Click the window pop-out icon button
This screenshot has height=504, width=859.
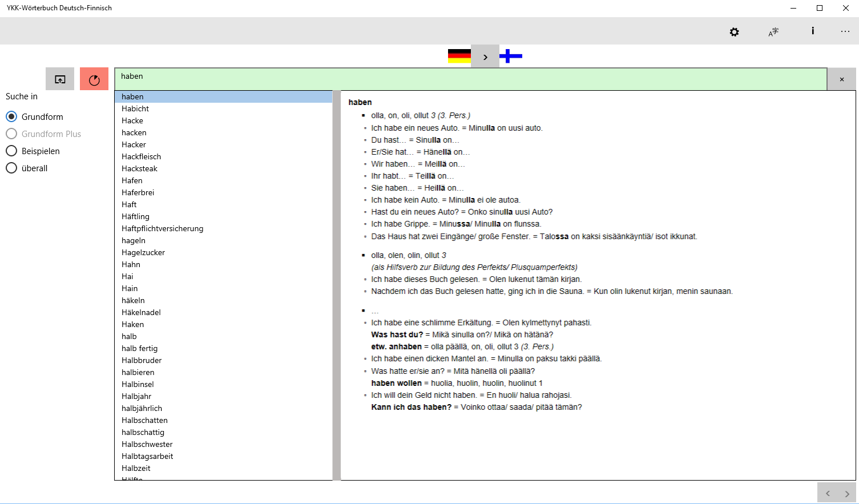tap(60, 79)
